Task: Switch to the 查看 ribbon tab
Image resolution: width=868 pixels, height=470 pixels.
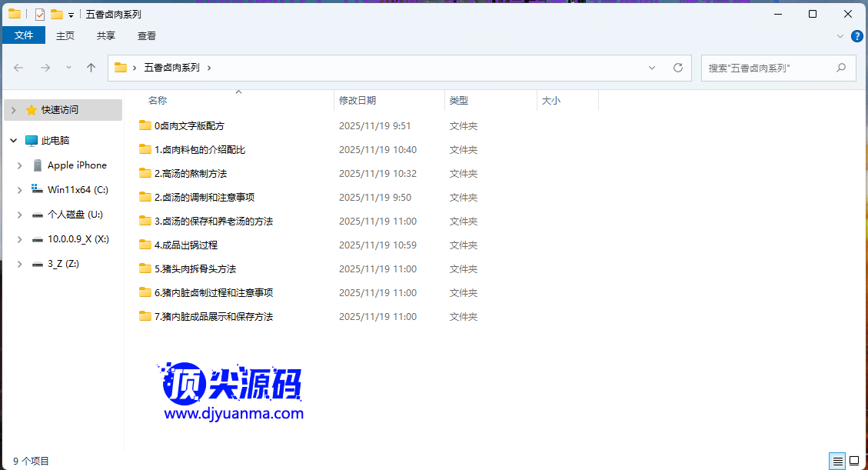Action: (x=147, y=35)
